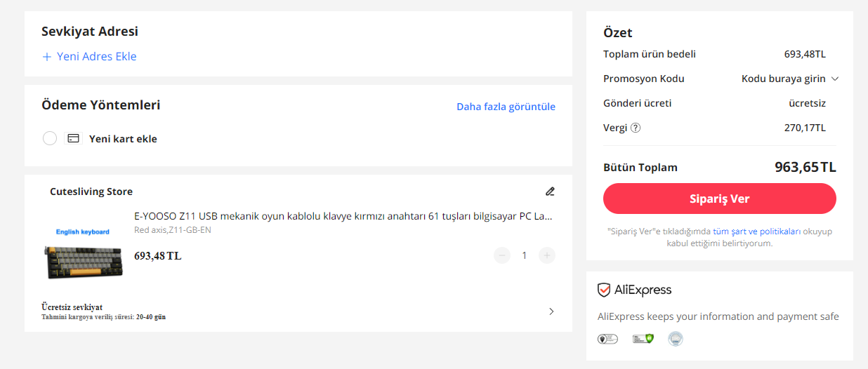
Task: Open the E-YOOSO Z11 product title
Action: point(343,216)
